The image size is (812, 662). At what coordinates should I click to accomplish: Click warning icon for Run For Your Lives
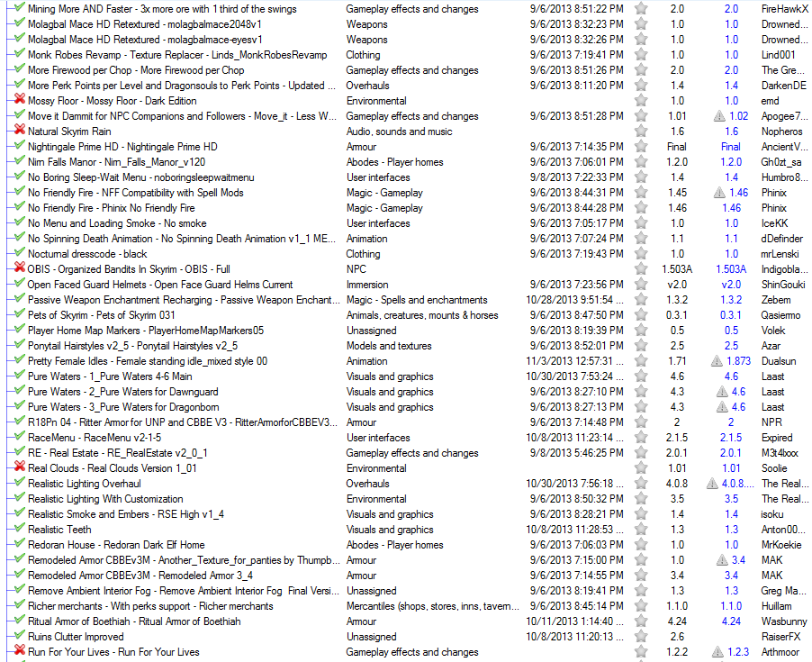point(717,651)
